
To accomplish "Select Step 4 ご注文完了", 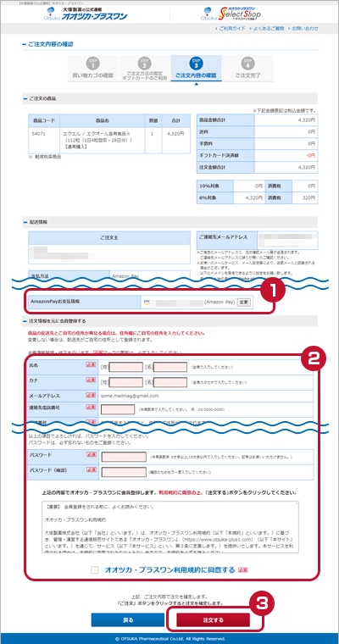I will (247, 68).
